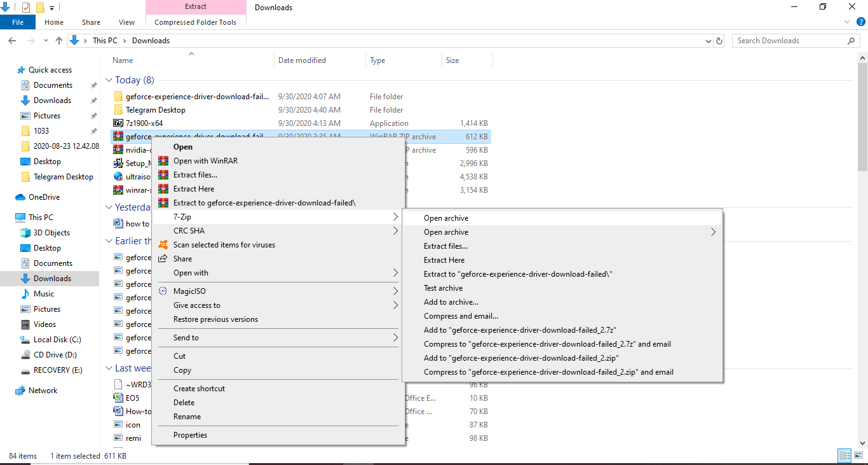
Task: Collapse the Today (8) group
Action: 109,80
